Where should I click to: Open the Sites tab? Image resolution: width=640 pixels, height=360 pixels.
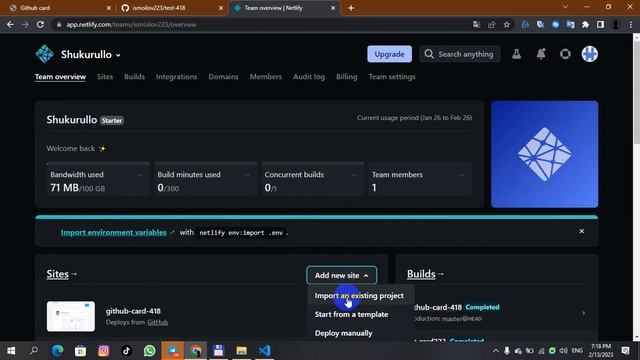[x=105, y=77]
